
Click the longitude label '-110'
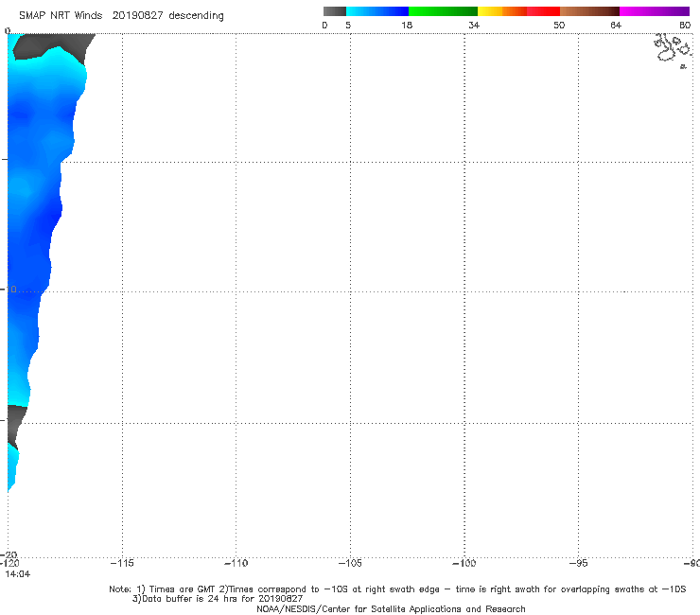tap(236, 563)
